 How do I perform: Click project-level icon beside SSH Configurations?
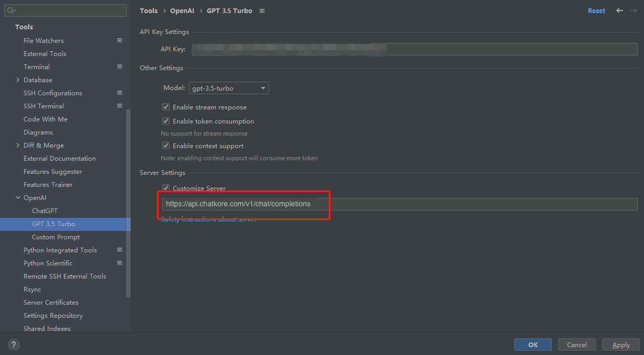[119, 93]
